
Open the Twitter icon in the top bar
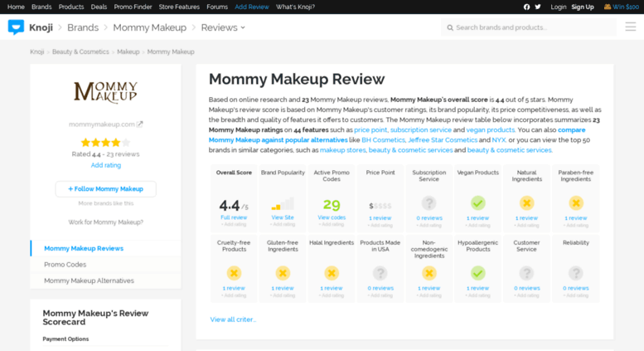[x=538, y=7]
